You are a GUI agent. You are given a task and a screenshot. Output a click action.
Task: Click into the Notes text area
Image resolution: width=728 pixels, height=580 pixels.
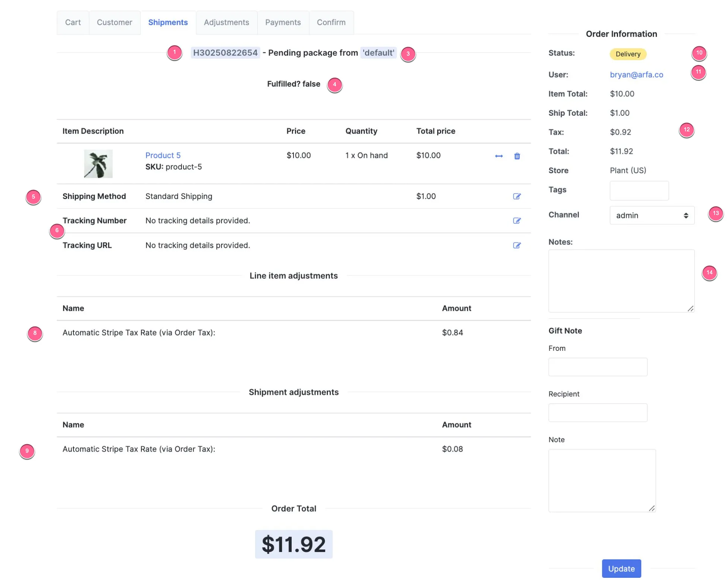621,281
